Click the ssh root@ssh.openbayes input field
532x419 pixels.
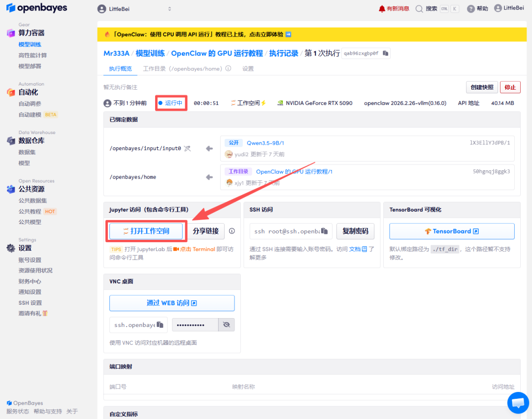click(291, 231)
